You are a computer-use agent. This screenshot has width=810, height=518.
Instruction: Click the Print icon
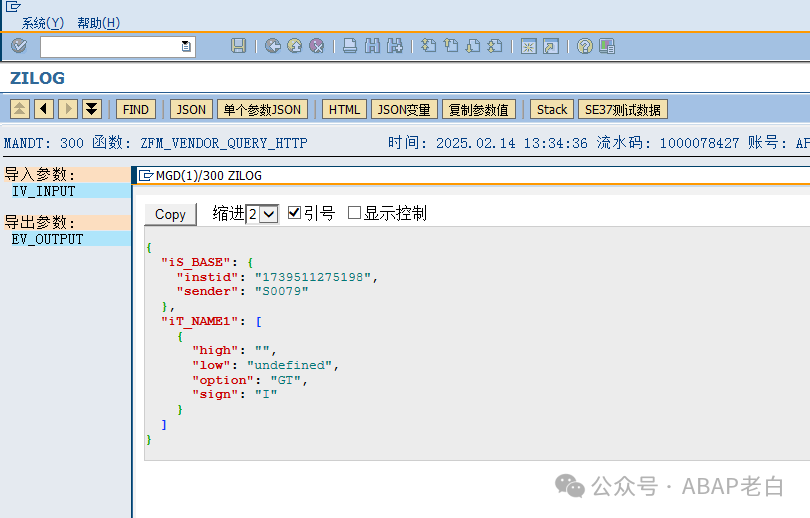pyautogui.click(x=350, y=46)
